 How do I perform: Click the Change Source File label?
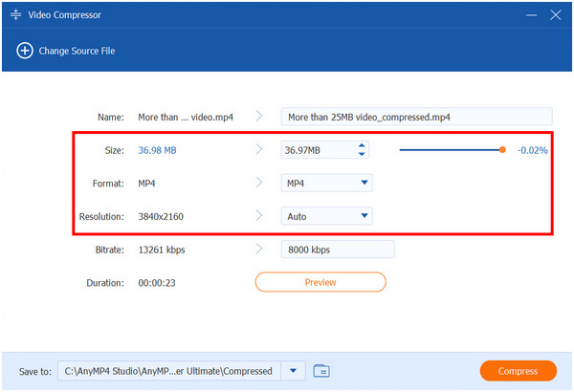tap(77, 51)
